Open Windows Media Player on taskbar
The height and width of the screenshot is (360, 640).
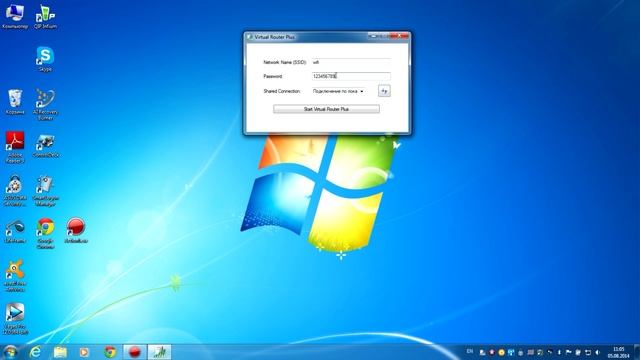click(x=84, y=352)
